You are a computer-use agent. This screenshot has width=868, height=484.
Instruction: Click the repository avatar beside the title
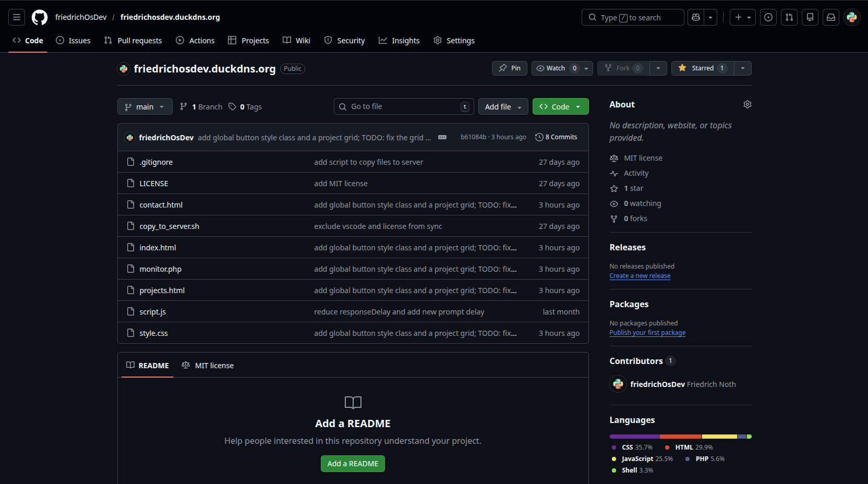124,69
